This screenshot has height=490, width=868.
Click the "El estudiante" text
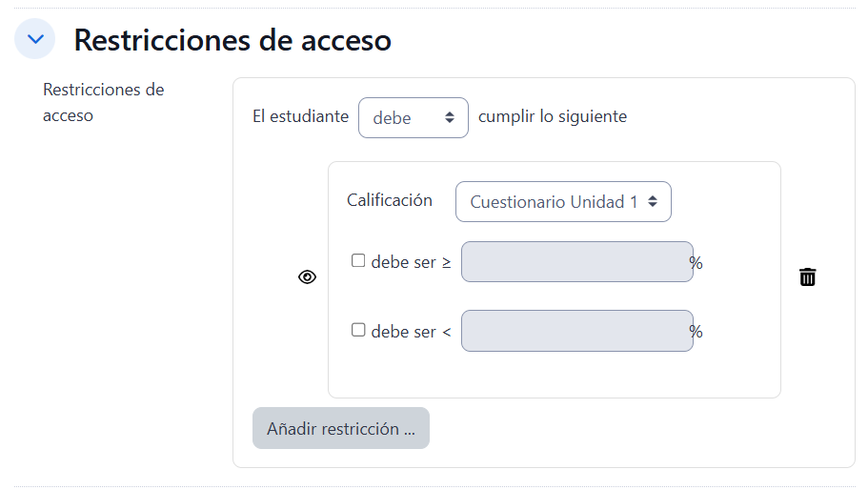click(300, 117)
